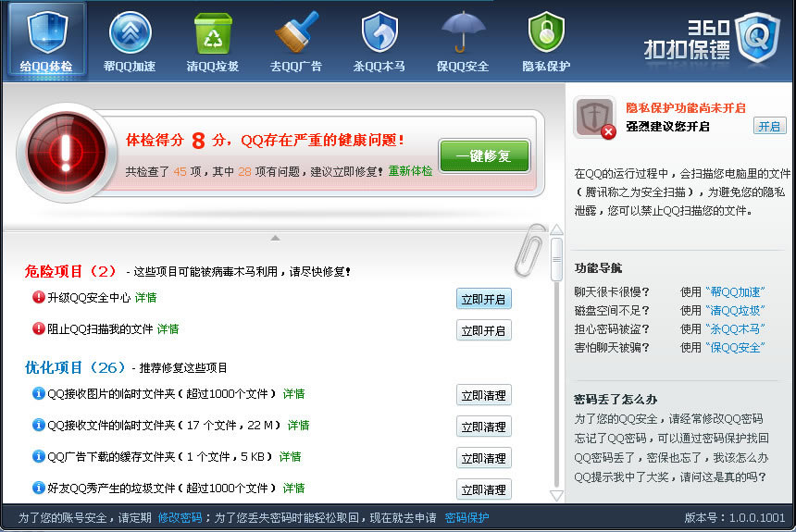Viewport: 796px width, 532px height.
Task: Click 立即开启 for 阻止QQ扫描我的文件
Action: (483, 330)
